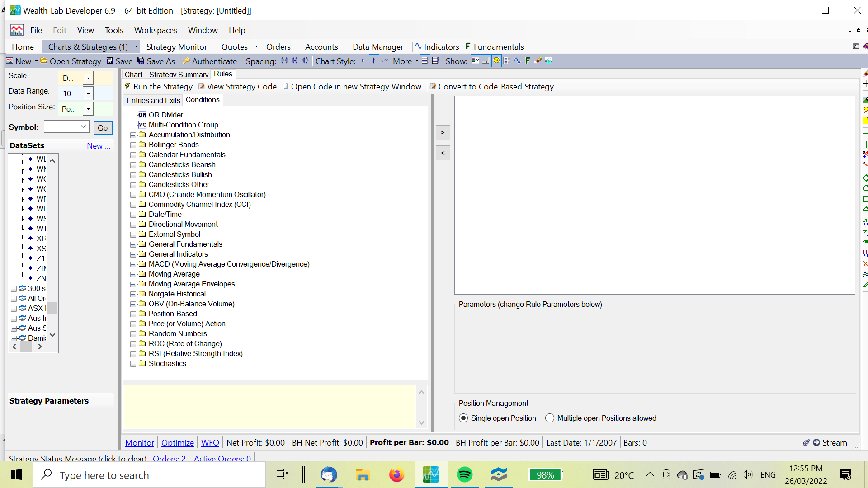The image size is (868, 488).
Task: Click the Windows search box
Action: click(x=149, y=475)
